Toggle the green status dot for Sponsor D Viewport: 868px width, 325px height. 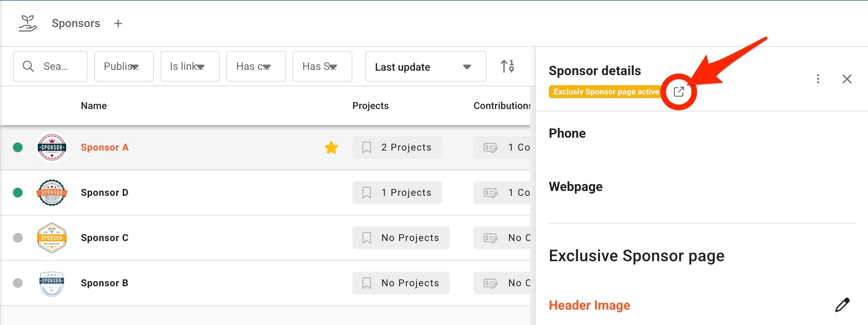point(18,193)
